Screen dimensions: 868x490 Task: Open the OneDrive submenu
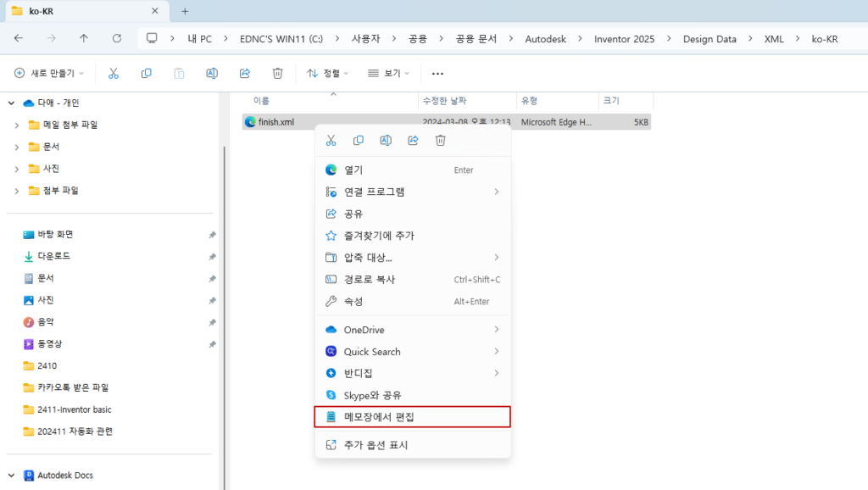413,330
